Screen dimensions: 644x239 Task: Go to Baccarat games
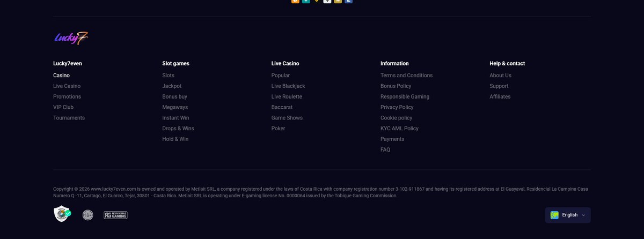[x=282, y=107]
